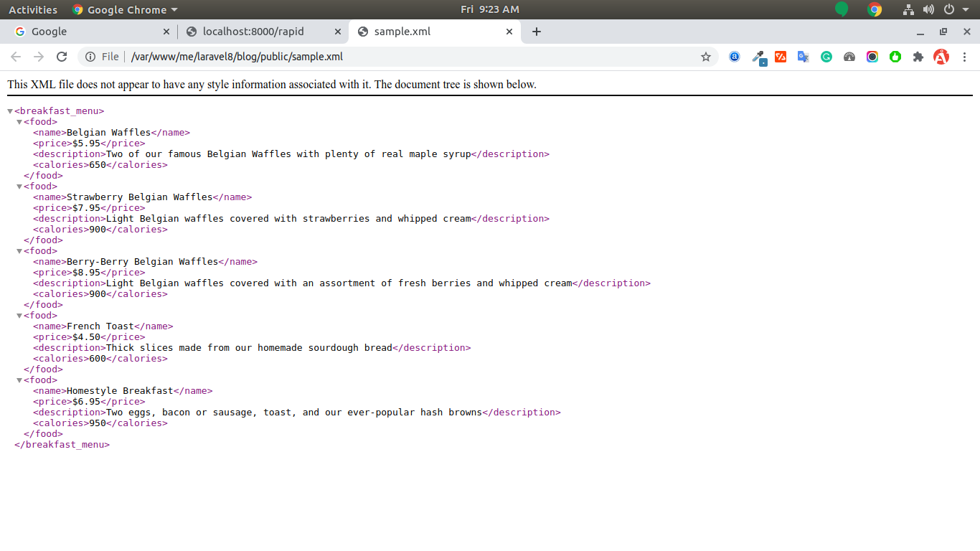Open the system volume indicator
980x551 pixels.
pyautogui.click(x=928, y=9)
